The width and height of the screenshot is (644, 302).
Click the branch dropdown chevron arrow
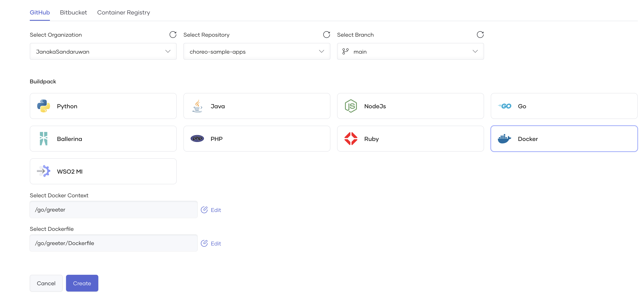(x=475, y=52)
